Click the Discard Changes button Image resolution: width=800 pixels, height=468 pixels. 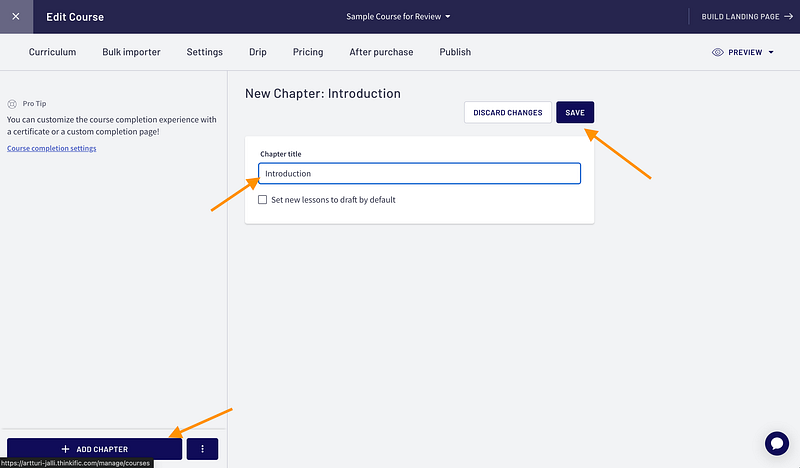pyautogui.click(x=508, y=113)
